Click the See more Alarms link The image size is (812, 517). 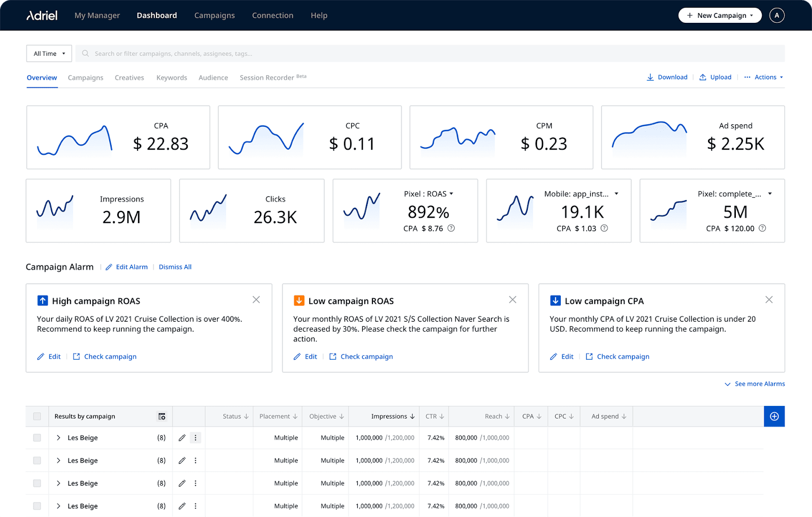tap(759, 384)
